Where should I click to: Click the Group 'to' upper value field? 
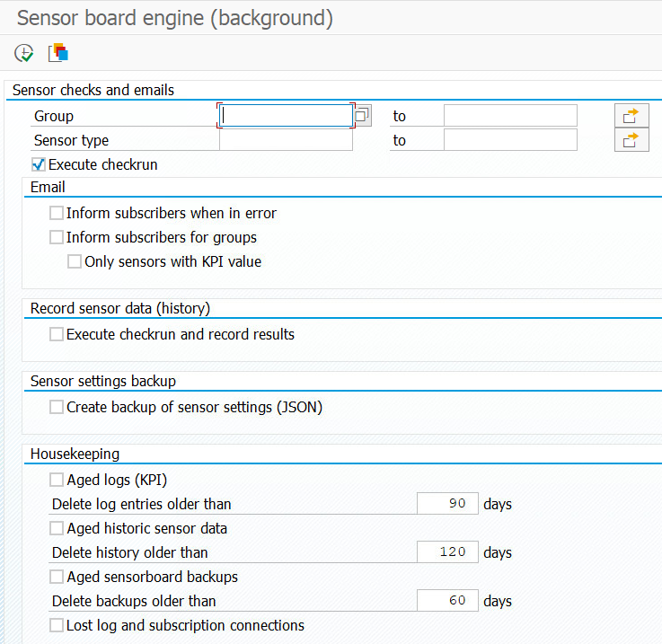510,116
